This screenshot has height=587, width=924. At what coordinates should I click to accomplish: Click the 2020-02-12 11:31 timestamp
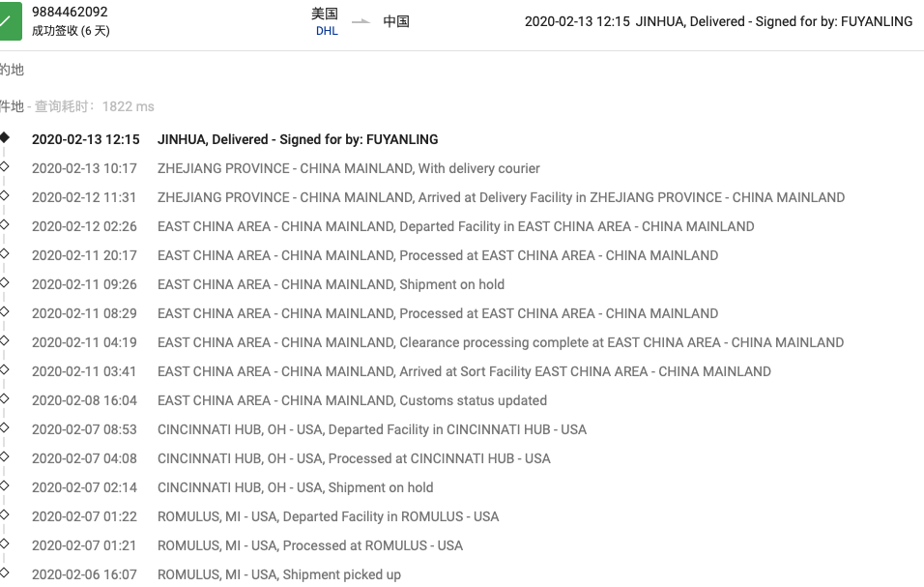(84, 197)
